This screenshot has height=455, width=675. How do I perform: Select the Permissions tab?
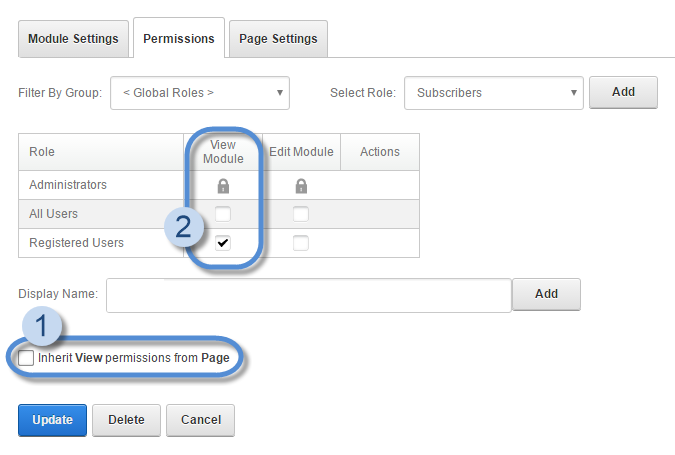point(179,39)
